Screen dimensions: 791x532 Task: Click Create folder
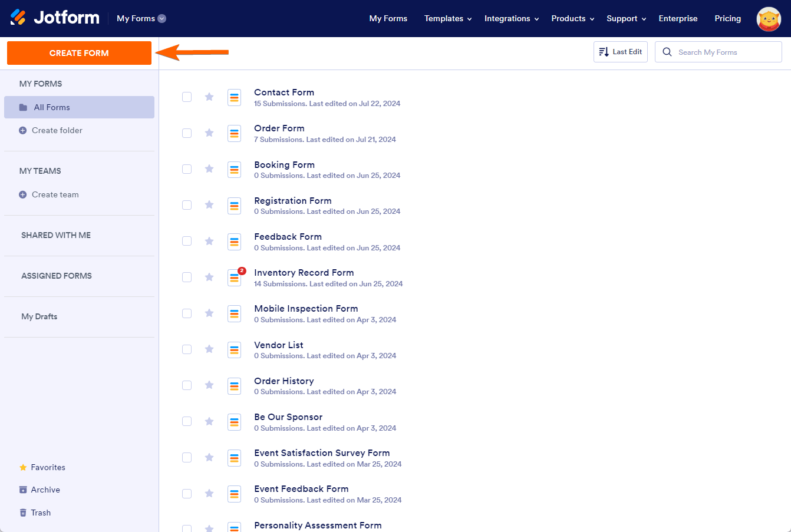point(51,130)
